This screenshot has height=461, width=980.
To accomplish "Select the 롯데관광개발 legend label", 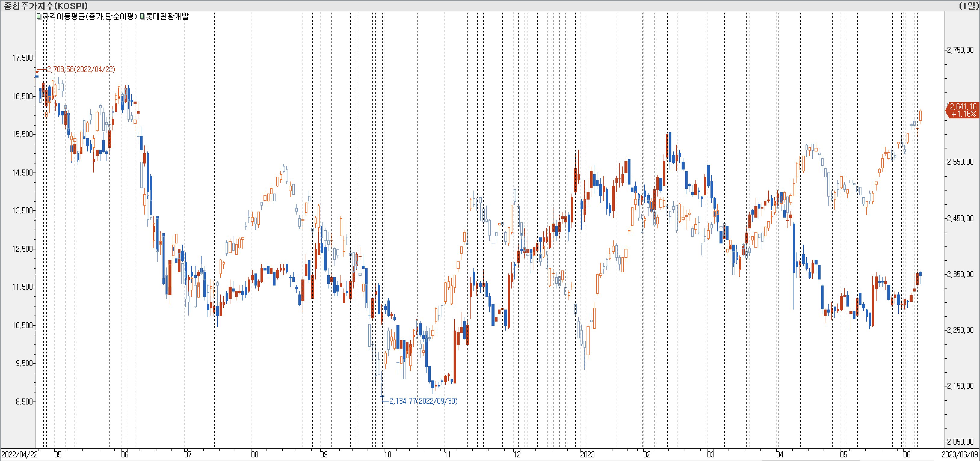I will click(167, 16).
